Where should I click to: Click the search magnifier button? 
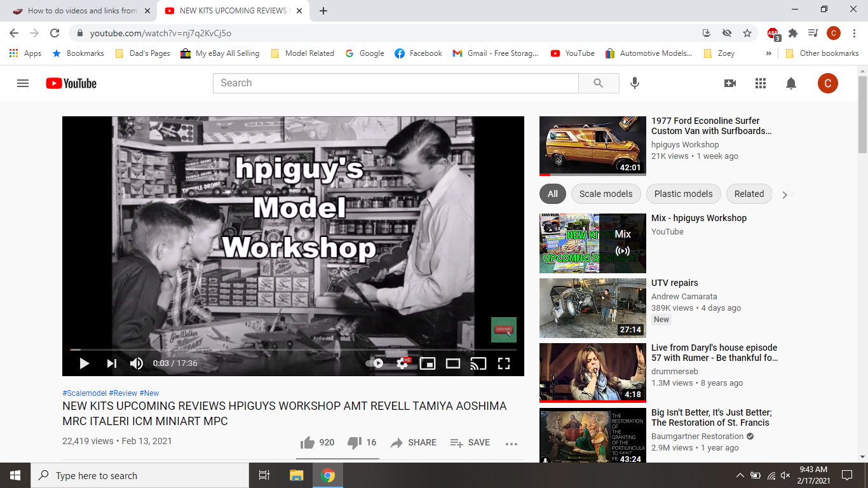point(599,83)
